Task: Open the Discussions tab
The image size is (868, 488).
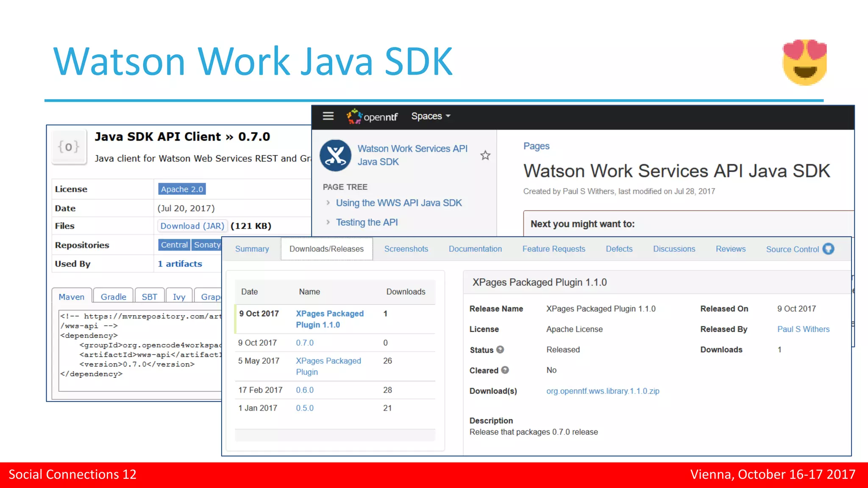Action: 674,249
